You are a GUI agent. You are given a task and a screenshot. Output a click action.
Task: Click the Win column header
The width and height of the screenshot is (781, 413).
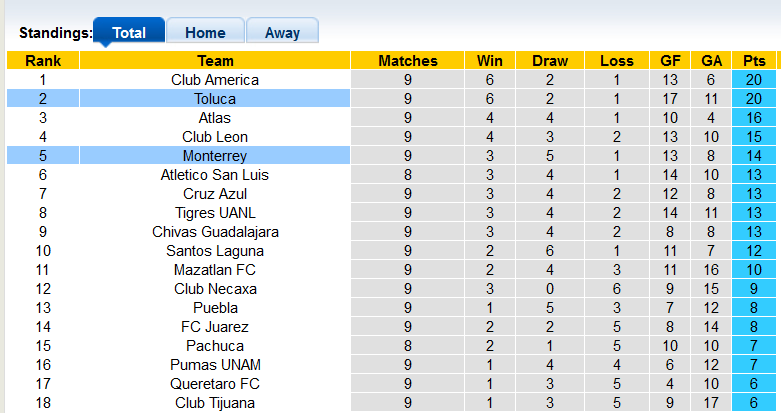[x=490, y=61]
